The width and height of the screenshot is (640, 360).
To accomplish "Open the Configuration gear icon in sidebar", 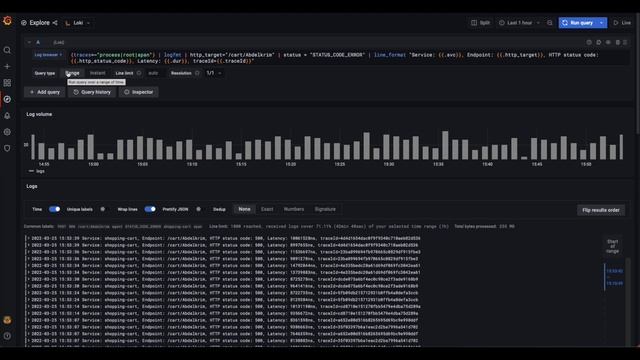I will [7, 132].
